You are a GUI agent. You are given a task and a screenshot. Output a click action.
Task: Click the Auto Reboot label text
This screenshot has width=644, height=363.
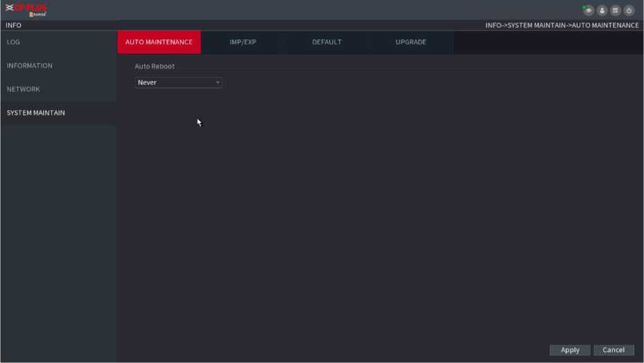pos(155,67)
